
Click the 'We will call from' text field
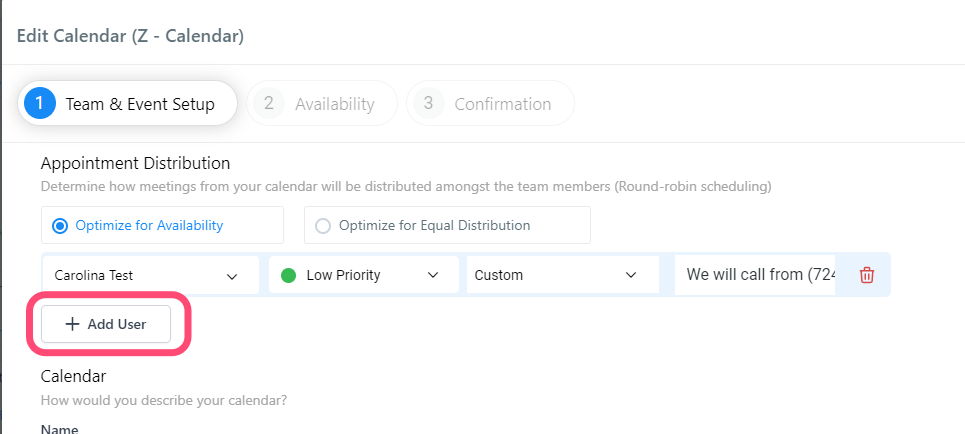pos(755,275)
